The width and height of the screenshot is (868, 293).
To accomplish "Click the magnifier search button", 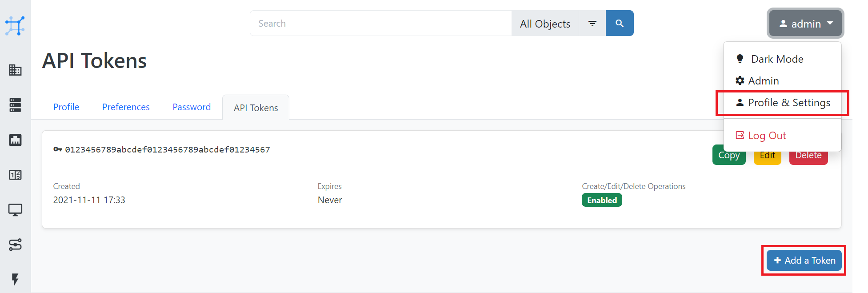I will (619, 24).
